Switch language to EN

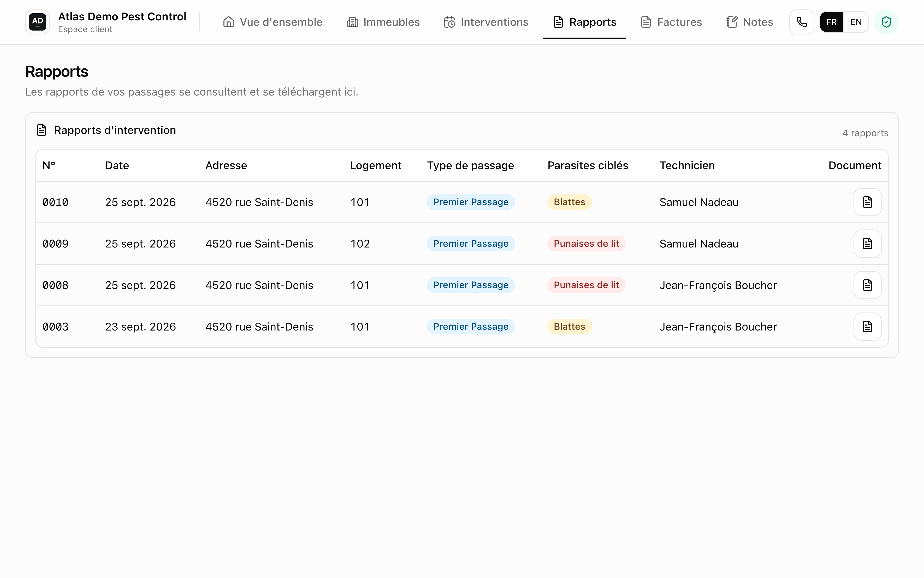tap(856, 22)
